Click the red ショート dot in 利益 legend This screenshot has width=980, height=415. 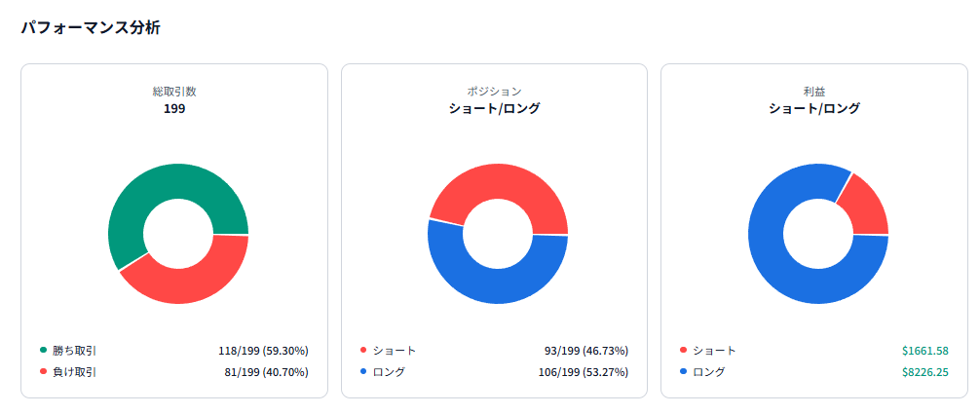[683, 350]
